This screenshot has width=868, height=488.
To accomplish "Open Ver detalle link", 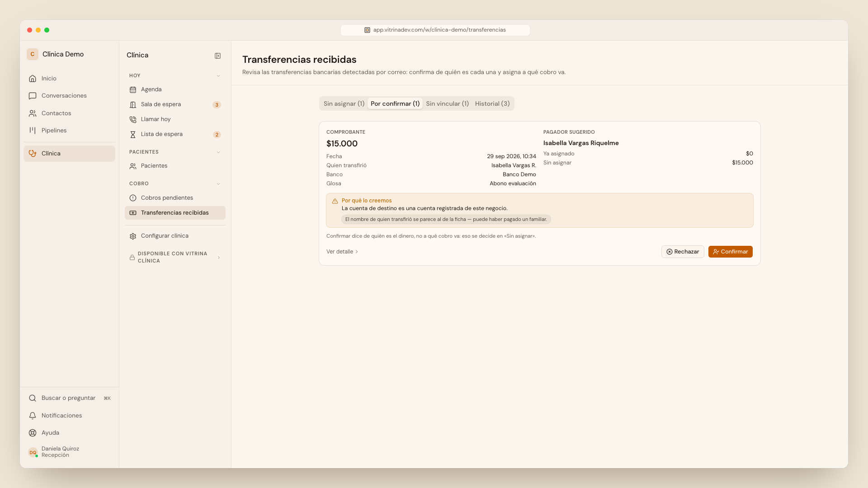I will (x=342, y=252).
